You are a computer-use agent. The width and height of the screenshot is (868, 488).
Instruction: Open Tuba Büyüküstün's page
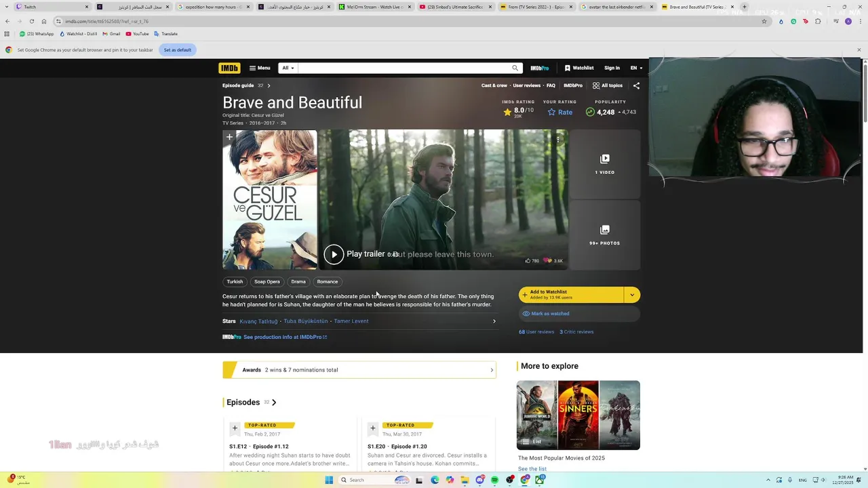(306, 321)
